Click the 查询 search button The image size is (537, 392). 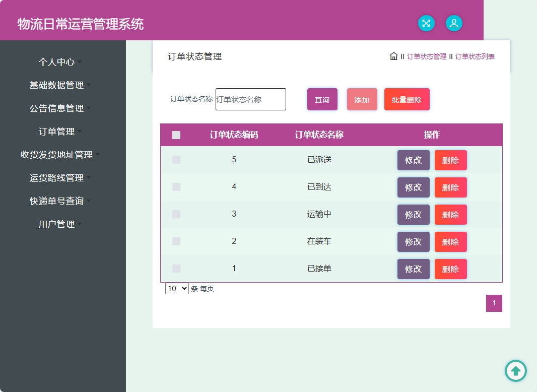point(322,99)
